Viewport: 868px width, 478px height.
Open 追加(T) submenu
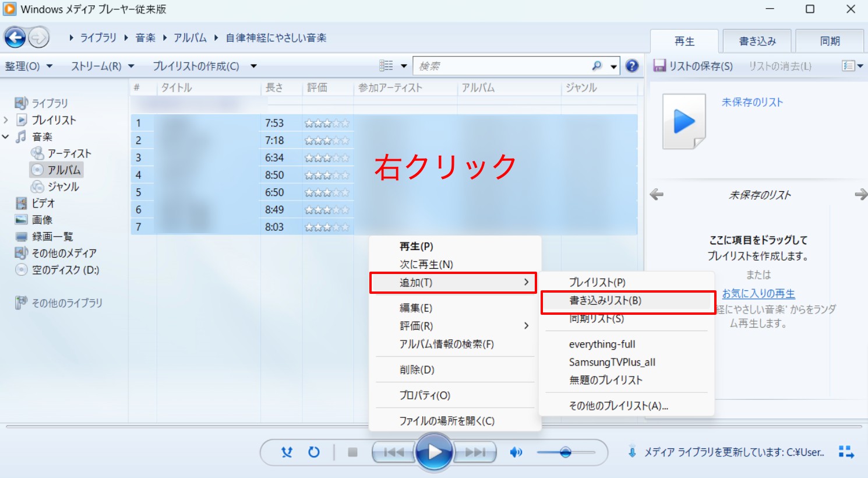tap(453, 283)
